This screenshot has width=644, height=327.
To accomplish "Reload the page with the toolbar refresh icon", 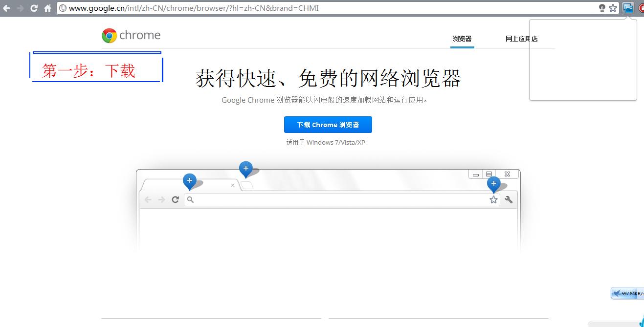I will point(34,8).
